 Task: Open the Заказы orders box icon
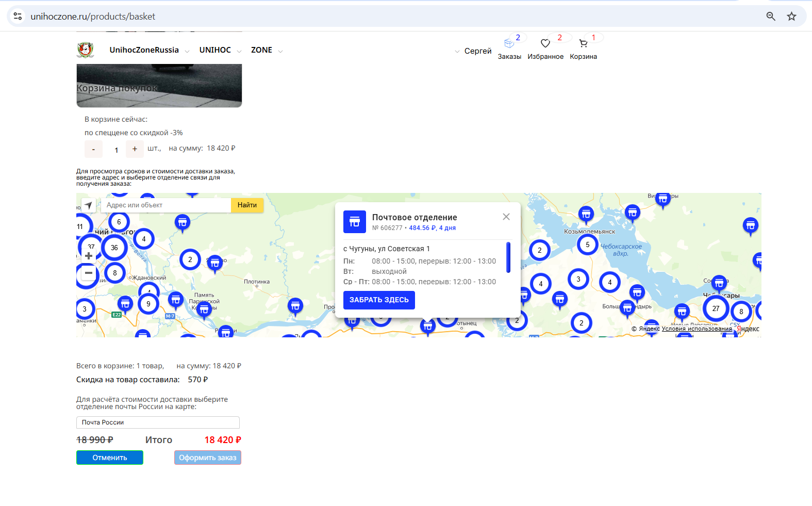(x=509, y=43)
